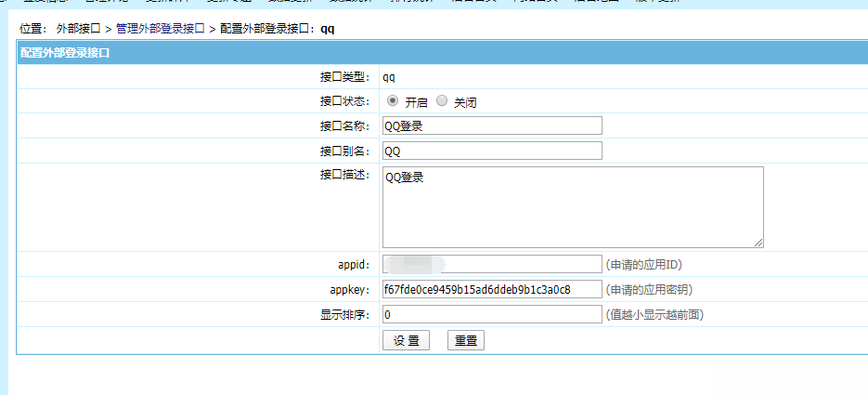Click the 接口类型 label
This screenshot has width=868, height=395.
[x=344, y=77]
